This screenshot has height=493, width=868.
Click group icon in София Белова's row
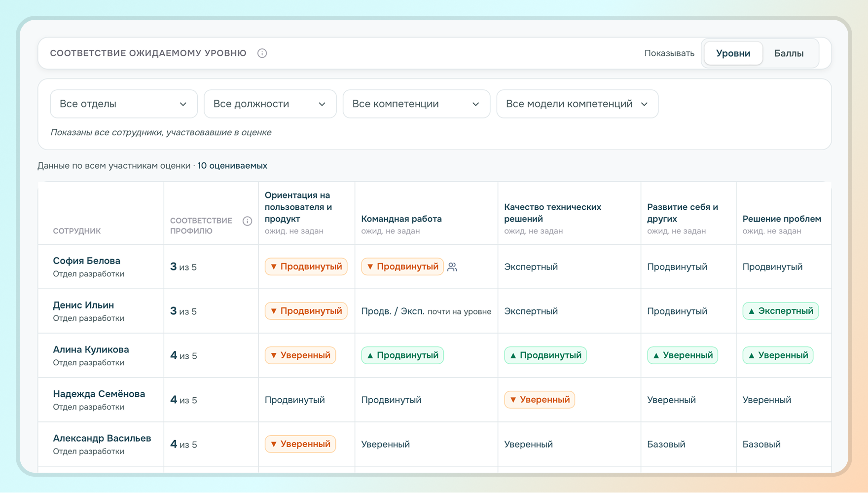[x=452, y=267]
